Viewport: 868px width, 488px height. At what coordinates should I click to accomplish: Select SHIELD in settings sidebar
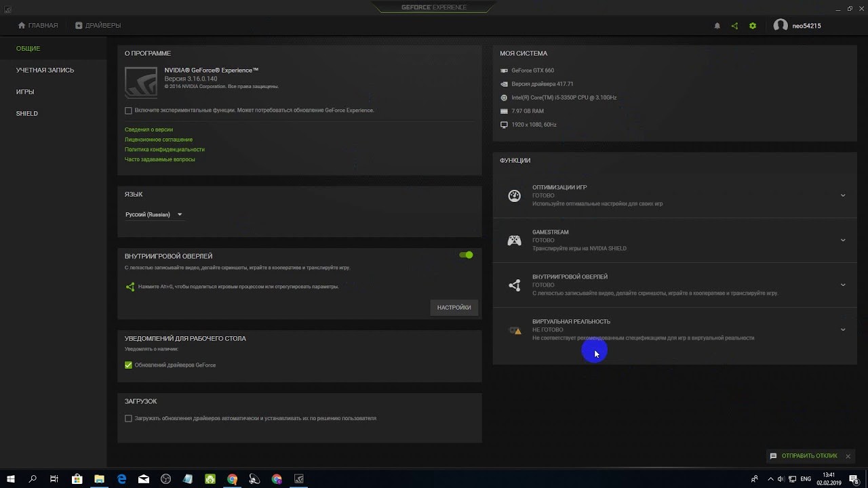(x=27, y=114)
